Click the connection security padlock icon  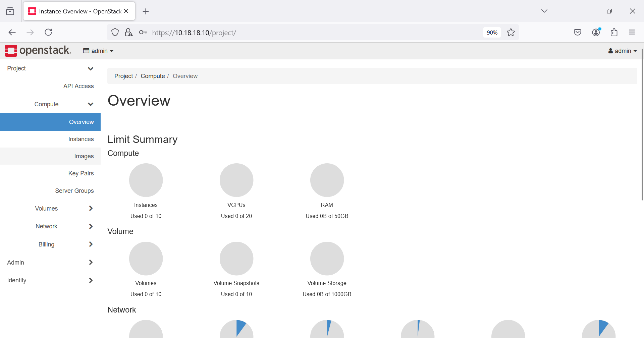coord(128,33)
